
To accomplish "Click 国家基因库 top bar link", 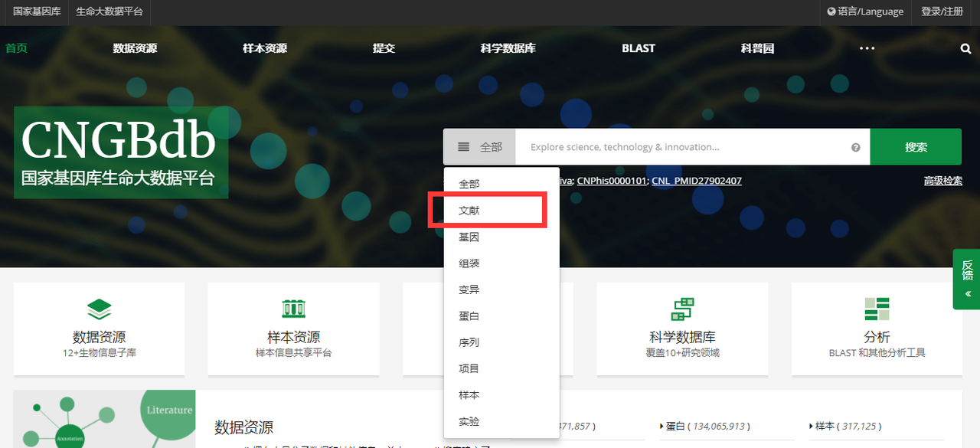I will [37, 11].
